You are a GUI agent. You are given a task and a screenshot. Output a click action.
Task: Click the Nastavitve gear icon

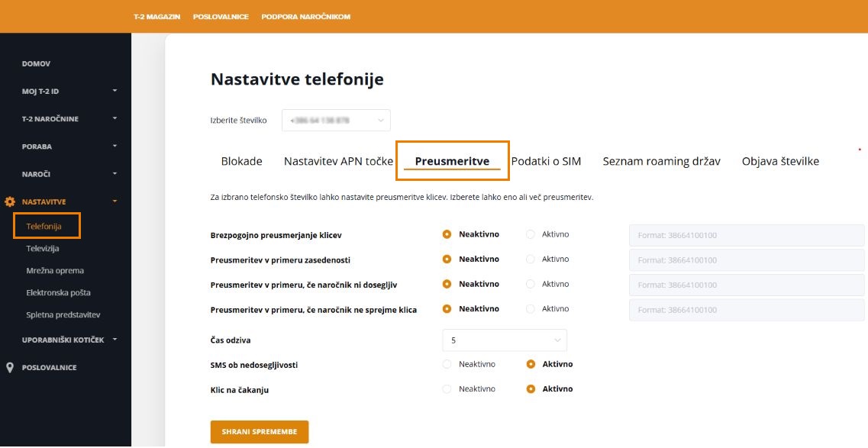point(10,201)
